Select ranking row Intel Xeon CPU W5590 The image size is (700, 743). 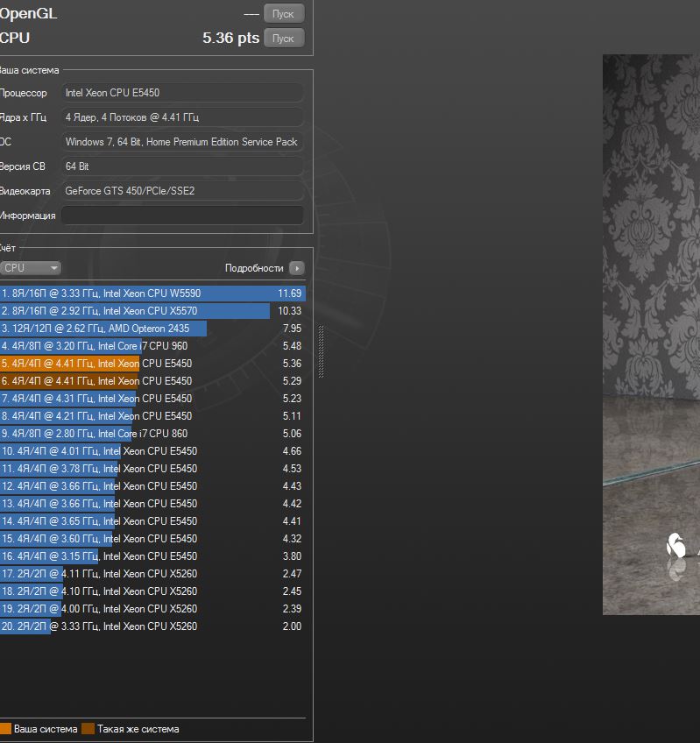tap(152, 294)
